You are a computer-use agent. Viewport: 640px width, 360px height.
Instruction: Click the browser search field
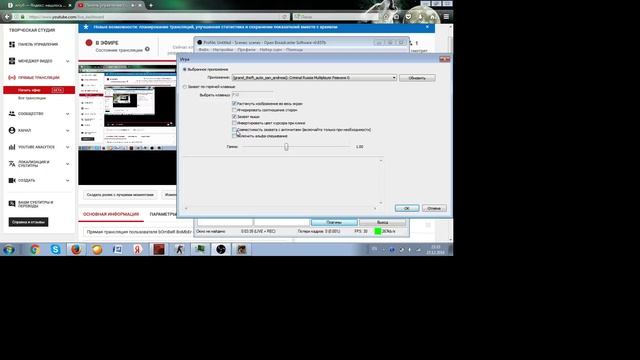click(336, 17)
